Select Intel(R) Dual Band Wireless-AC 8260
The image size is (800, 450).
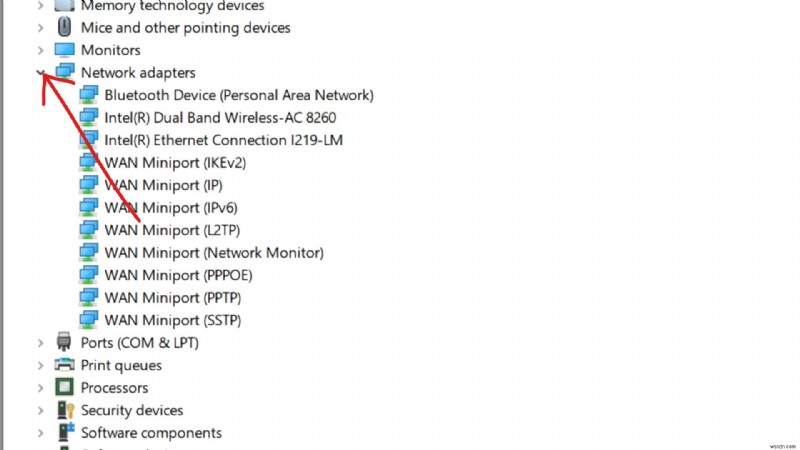pyautogui.click(x=216, y=117)
